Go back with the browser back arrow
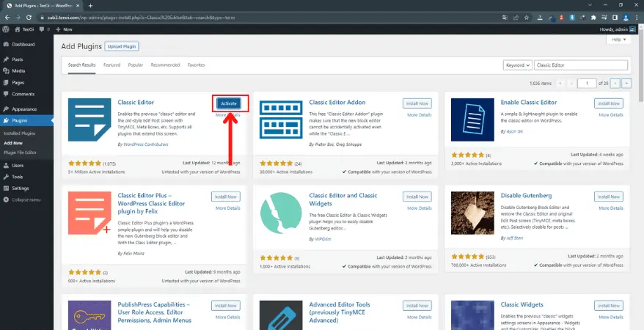The width and height of the screenshot is (644, 330). (x=7, y=18)
